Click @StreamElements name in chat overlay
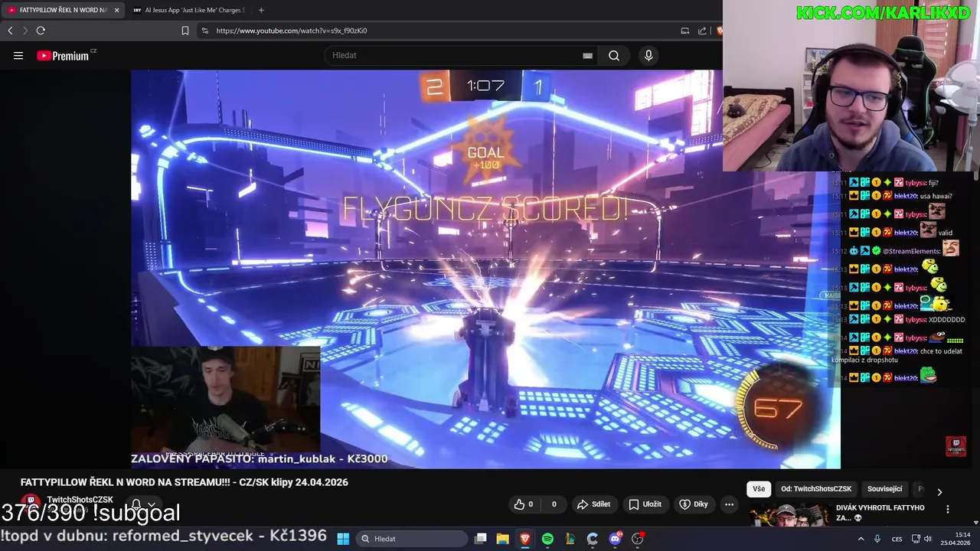This screenshot has width=980, height=551. (911, 251)
